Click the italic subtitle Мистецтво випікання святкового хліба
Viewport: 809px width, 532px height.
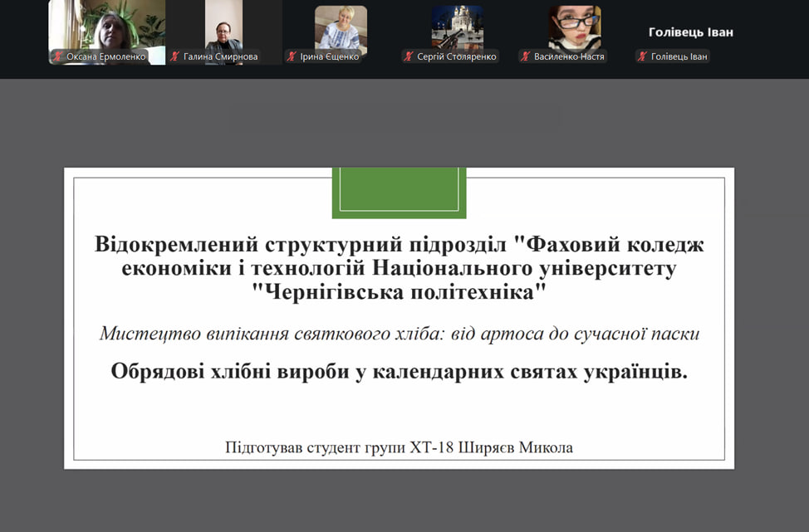pos(399,334)
